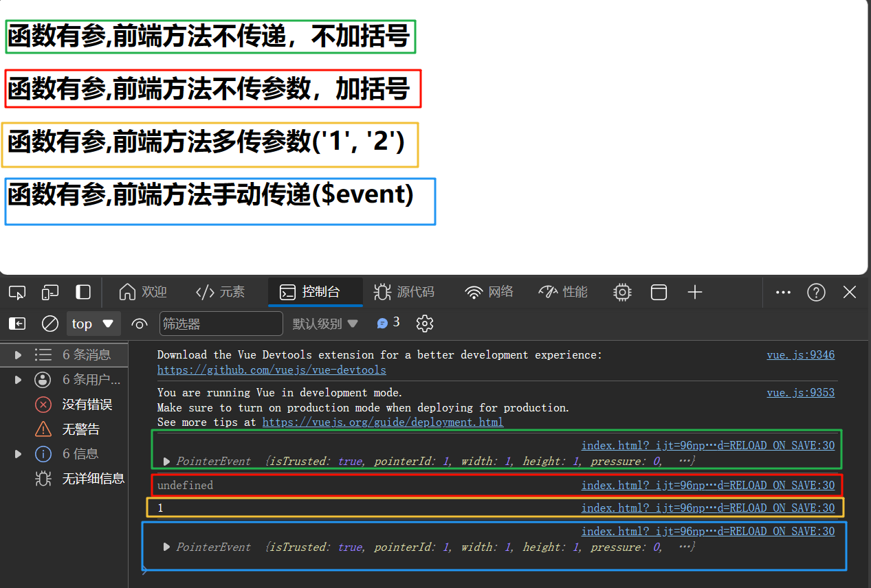
Task: Click heading 前端方法手动传递($event)
Action: 210,194
